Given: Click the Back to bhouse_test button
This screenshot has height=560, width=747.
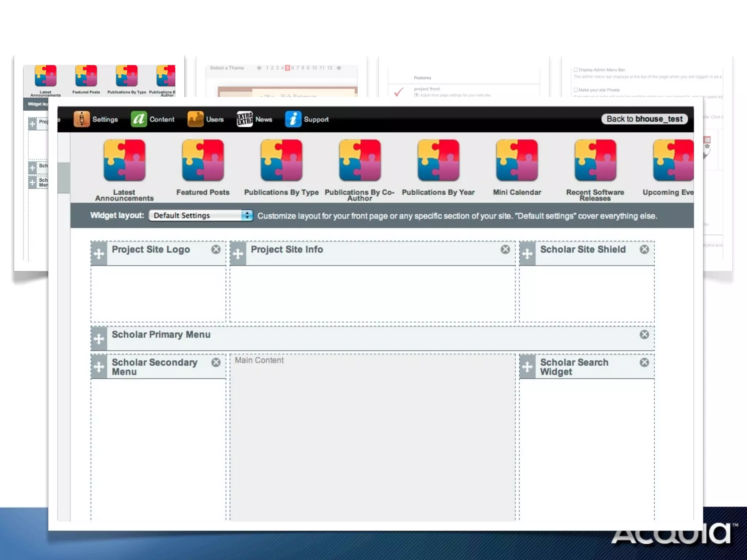Looking at the screenshot, I should tap(645, 119).
